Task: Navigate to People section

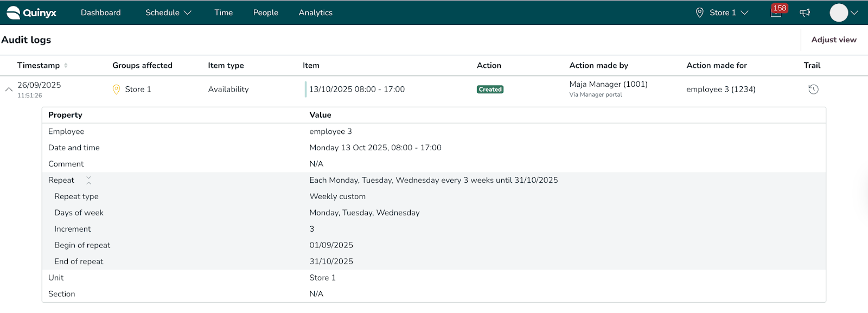Action: point(266,12)
